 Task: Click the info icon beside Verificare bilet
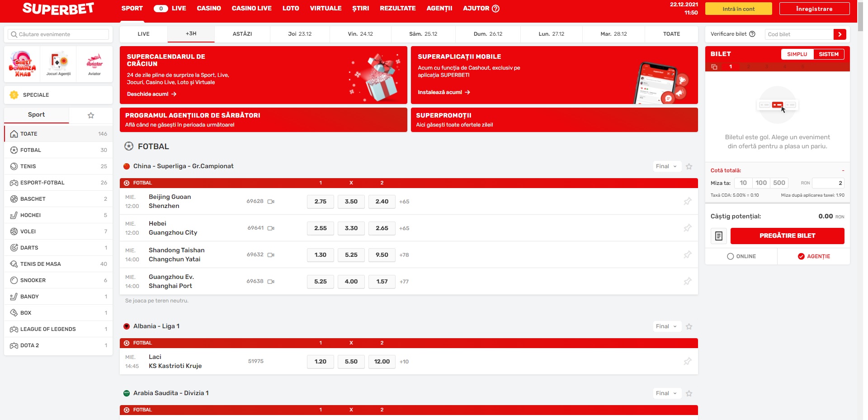click(752, 34)
